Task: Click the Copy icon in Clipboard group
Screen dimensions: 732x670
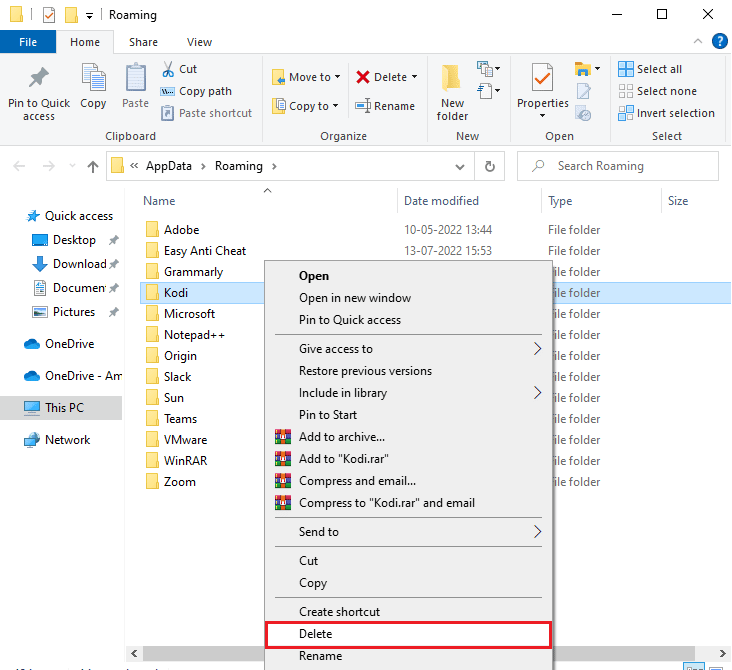Action: click(x=93, y=77)
